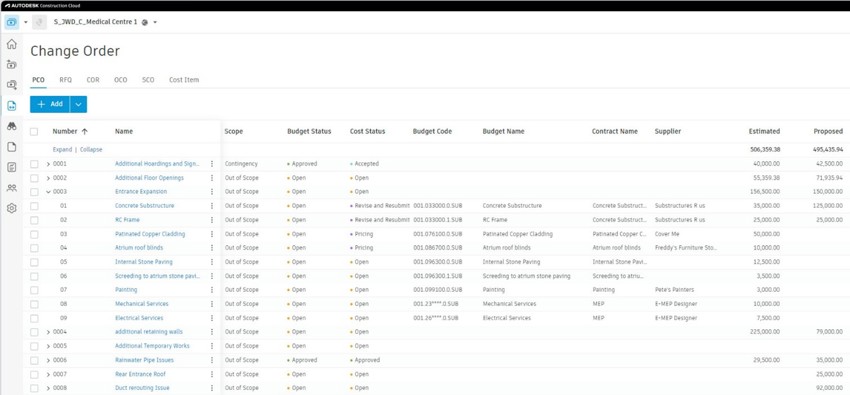Click the Estimated column header
This screenshot has height=395, width=850.
(764, 132)
